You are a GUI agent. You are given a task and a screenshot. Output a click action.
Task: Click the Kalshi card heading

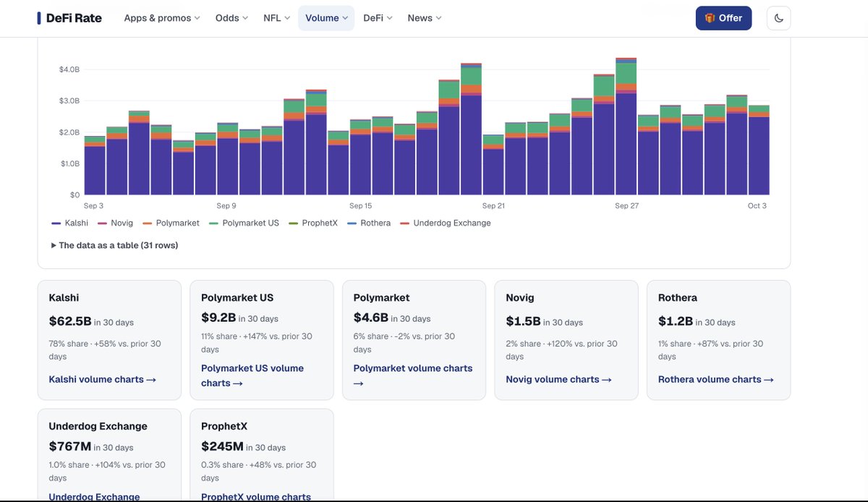tap(64, 297)
